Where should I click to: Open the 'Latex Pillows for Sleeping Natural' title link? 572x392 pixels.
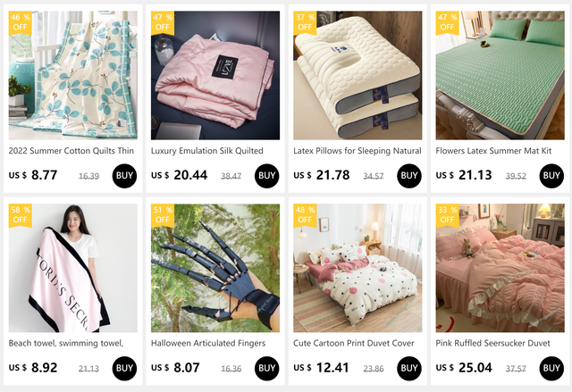[x=357, y=151]
